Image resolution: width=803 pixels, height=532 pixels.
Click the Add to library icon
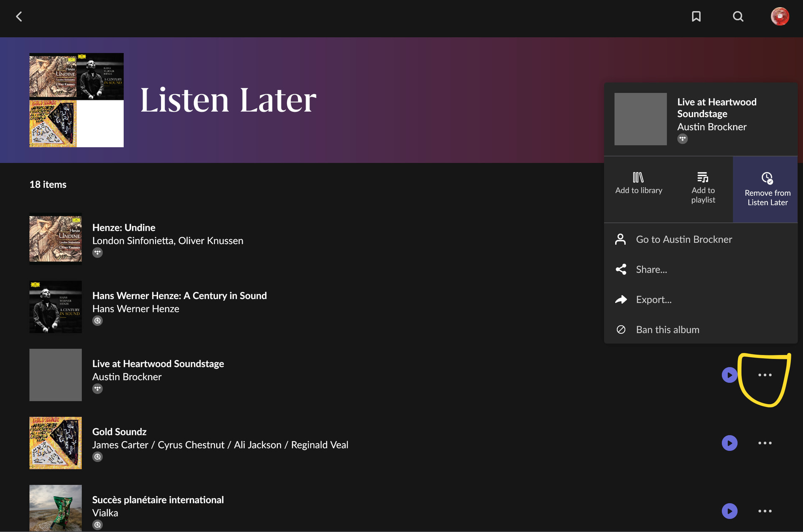(x=639, y=177)
